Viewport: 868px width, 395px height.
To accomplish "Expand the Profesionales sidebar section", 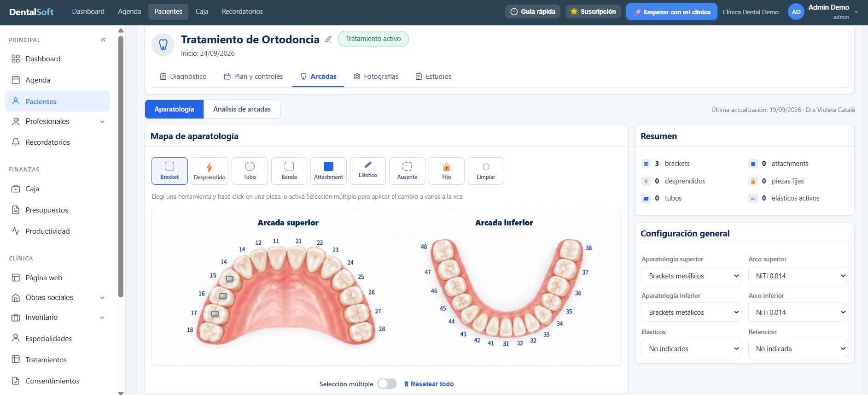I will [58, 121].
